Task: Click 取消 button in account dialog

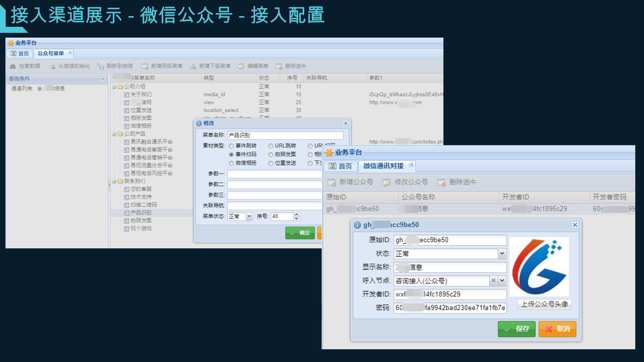Action: [557, 329]
